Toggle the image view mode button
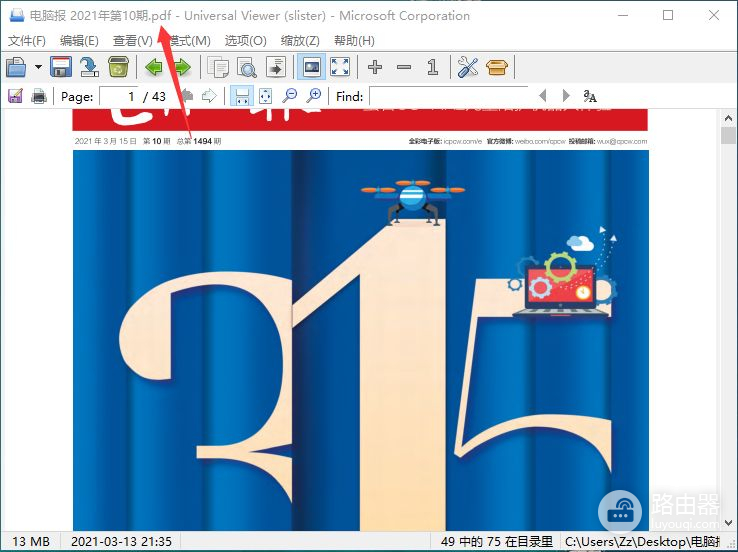Image resolution: width=738 pixels, height=552 pixels. pyautogui.click(x=312, y=67)
